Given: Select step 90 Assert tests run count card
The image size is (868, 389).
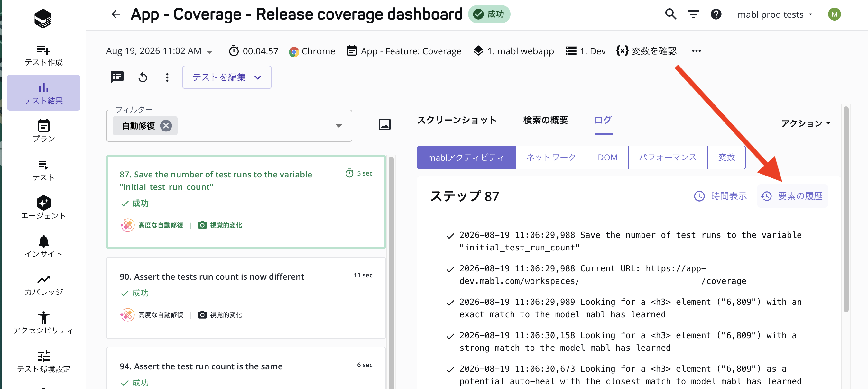Looking at the screenshot, I should (x=246, y=298).
